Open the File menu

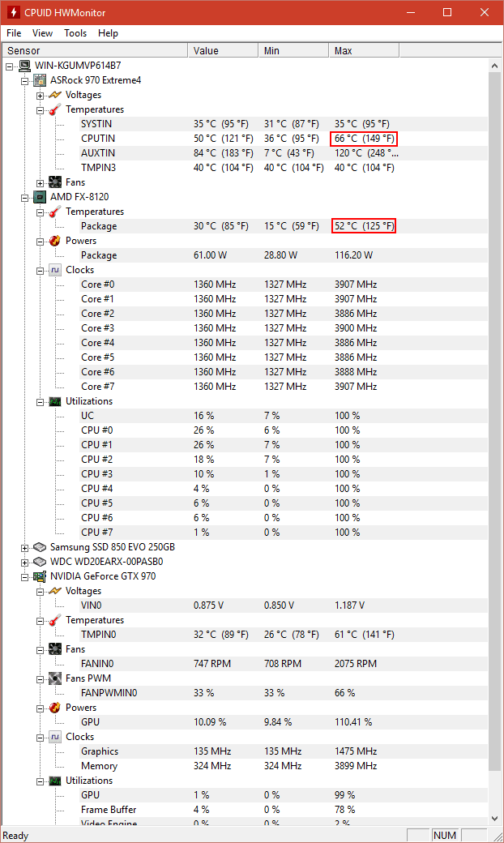pyautogui.click(x=14, y=33)
